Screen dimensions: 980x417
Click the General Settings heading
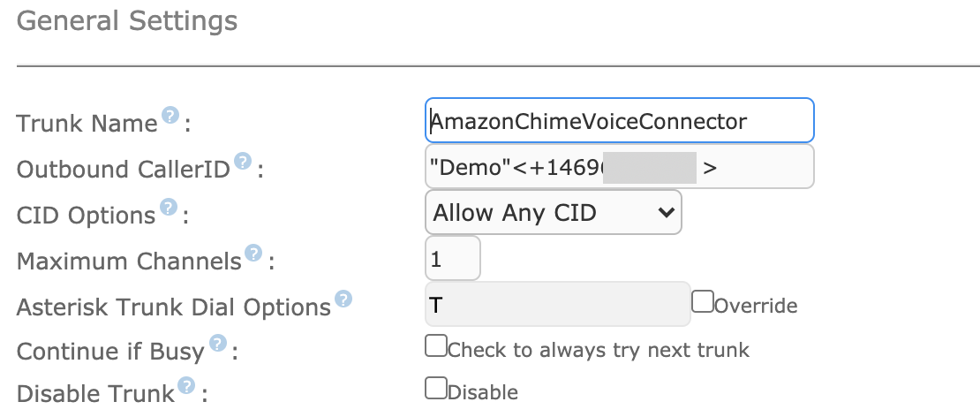127,20
